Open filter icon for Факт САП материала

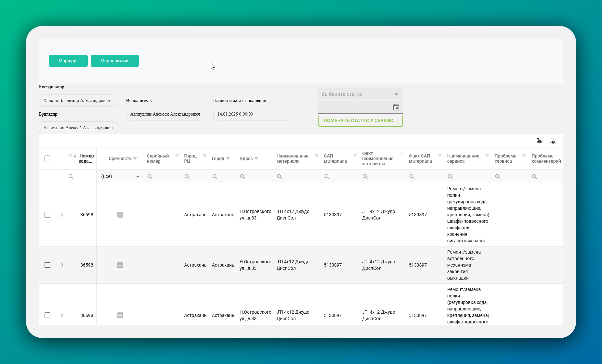pyautogui.click(x=440, y=156)
